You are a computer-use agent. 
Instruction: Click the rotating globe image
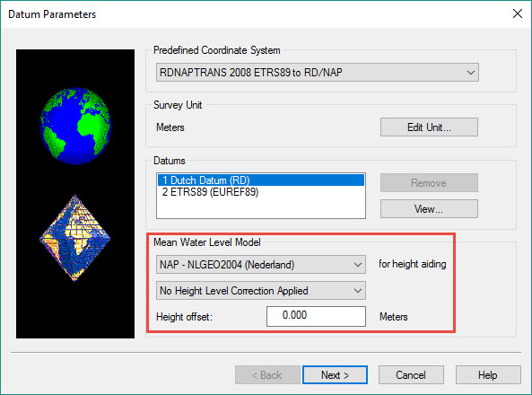click(75, 126)
